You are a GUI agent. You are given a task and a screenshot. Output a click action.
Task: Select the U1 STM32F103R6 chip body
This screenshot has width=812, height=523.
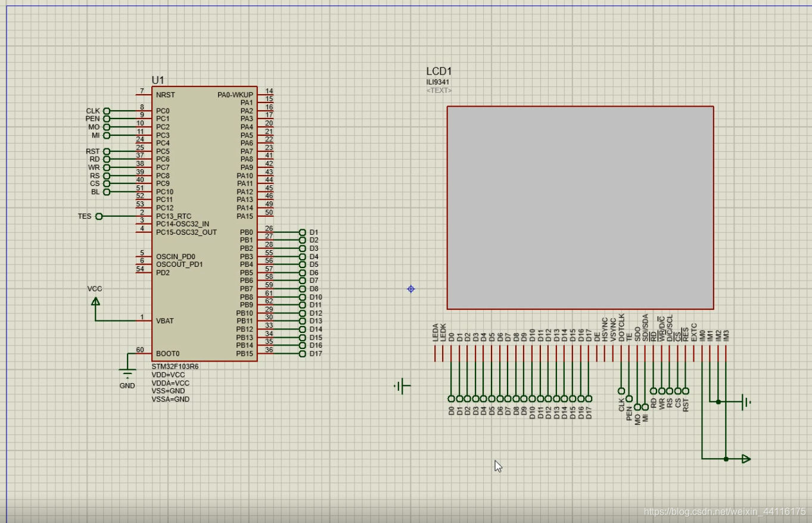[x=204, y=223]
